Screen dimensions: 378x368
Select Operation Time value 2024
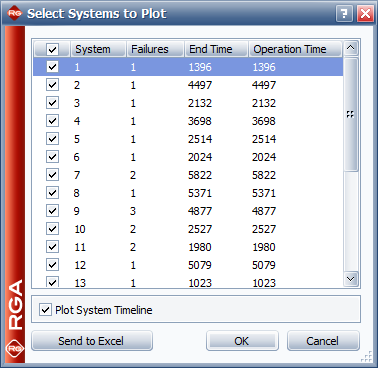tap(264, 157)
